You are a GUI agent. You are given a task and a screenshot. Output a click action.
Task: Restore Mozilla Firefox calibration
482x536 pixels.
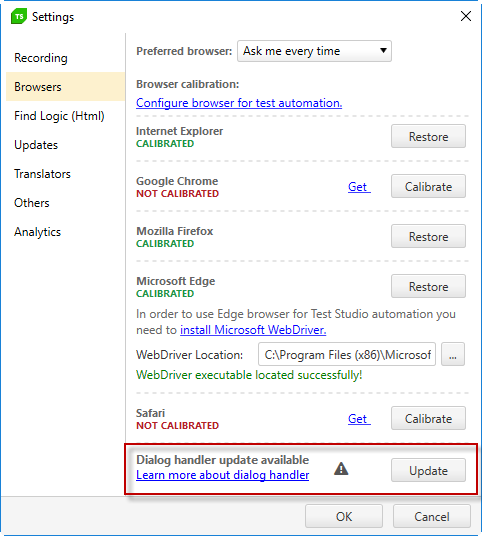428,236
